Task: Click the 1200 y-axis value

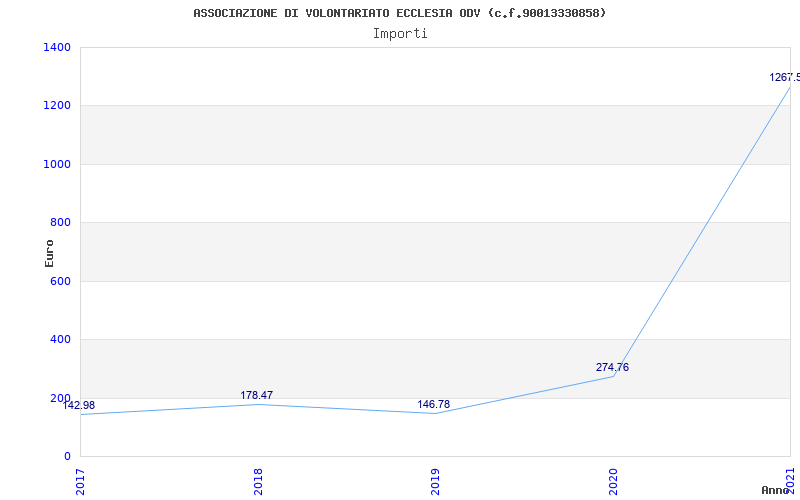Action: [x=57, y=106]
